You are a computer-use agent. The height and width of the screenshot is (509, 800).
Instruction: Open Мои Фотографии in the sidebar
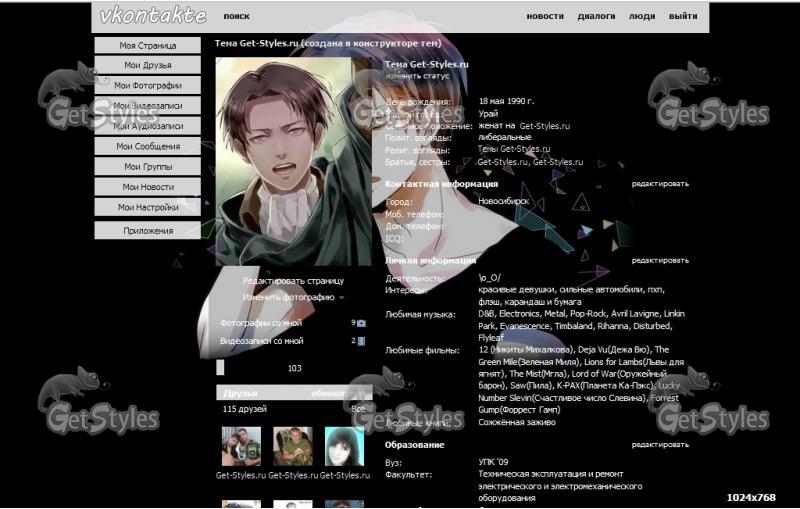(x=147, y=86)
